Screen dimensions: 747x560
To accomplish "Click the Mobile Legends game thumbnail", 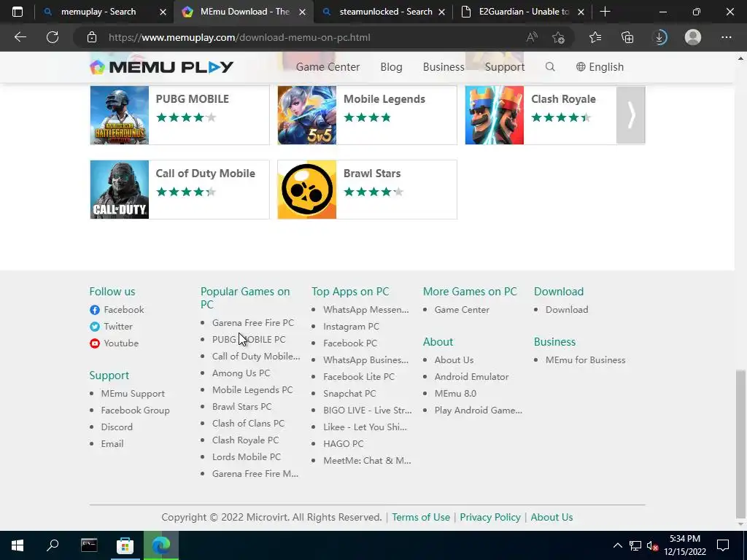I will (x=307, y=115).
